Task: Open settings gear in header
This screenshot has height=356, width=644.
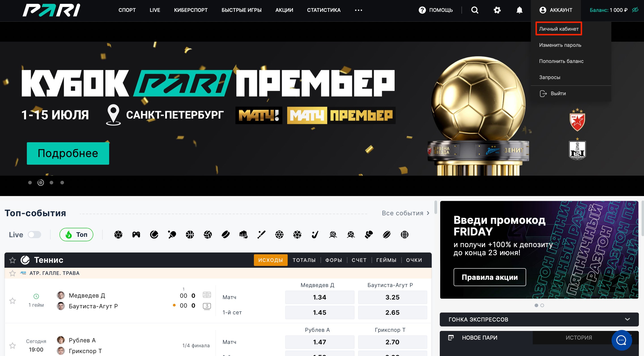Action: (x=497, y=10)
